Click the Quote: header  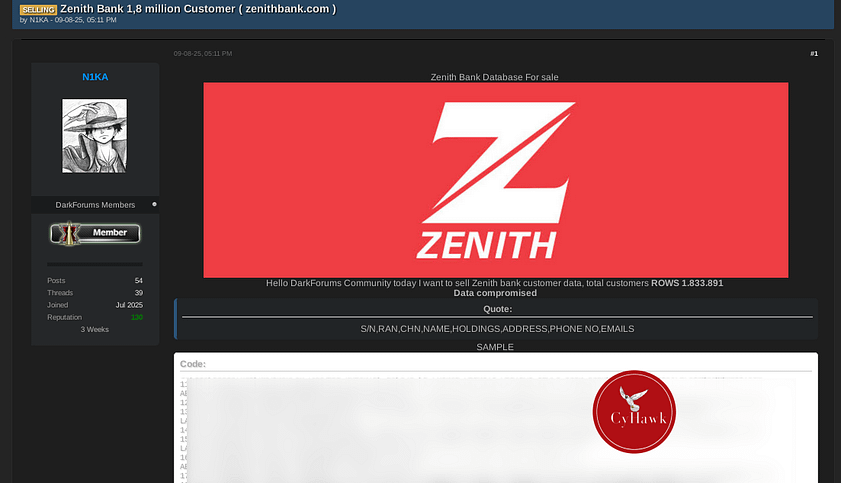click(497, 309)
